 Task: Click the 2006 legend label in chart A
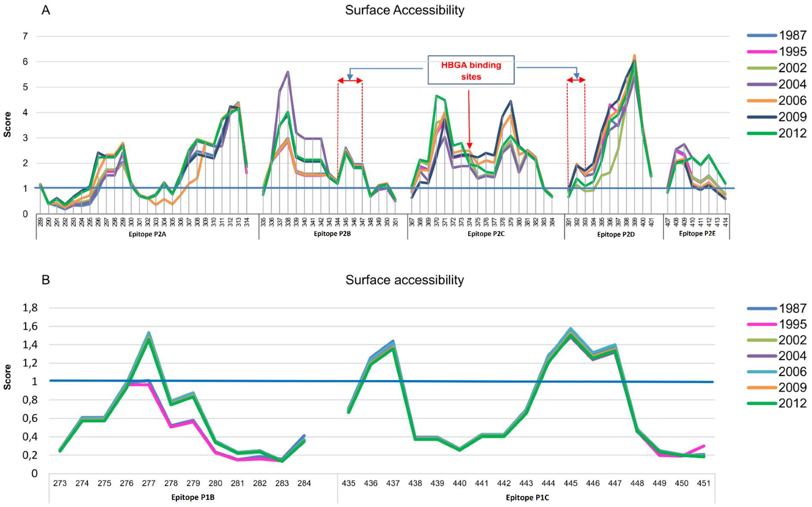[x=792, y=101]
